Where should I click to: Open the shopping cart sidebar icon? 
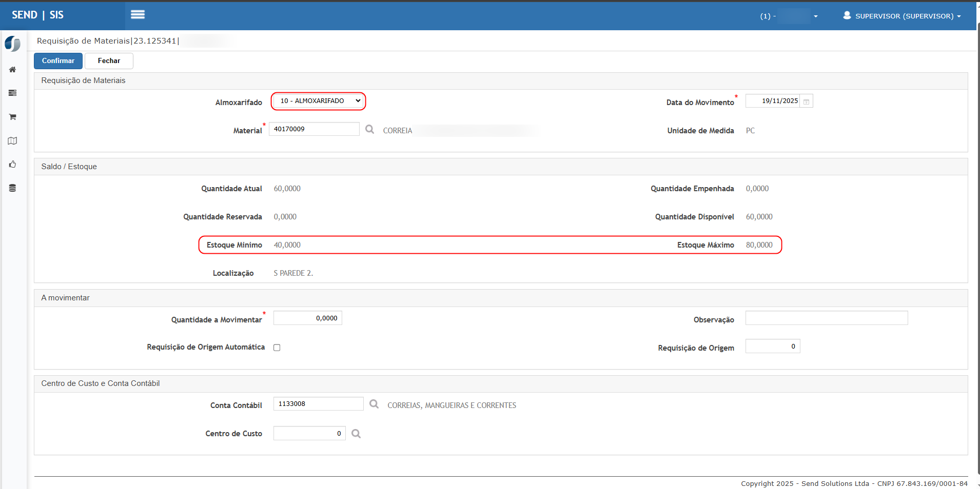[x=12, y=117]
